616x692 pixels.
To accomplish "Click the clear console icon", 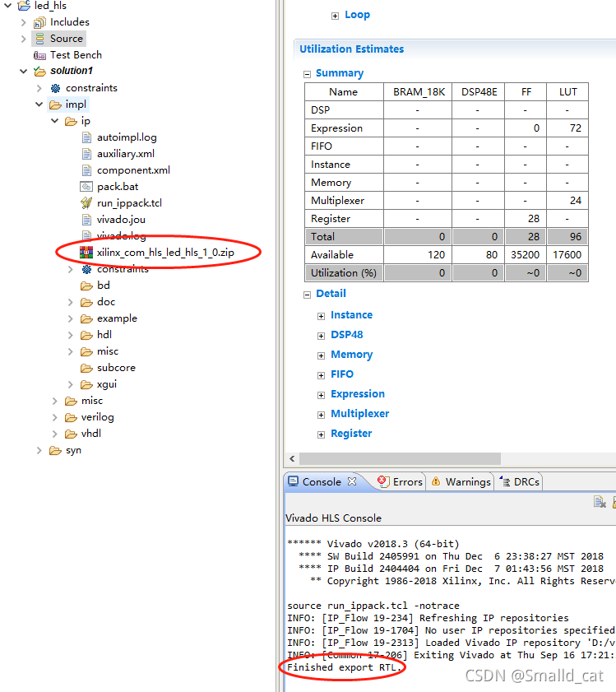I will 600,502.
